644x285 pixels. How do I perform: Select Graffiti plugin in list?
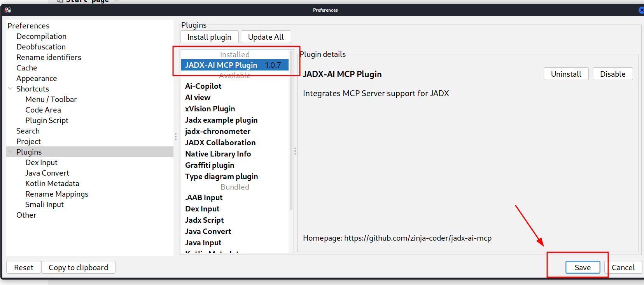235,165
